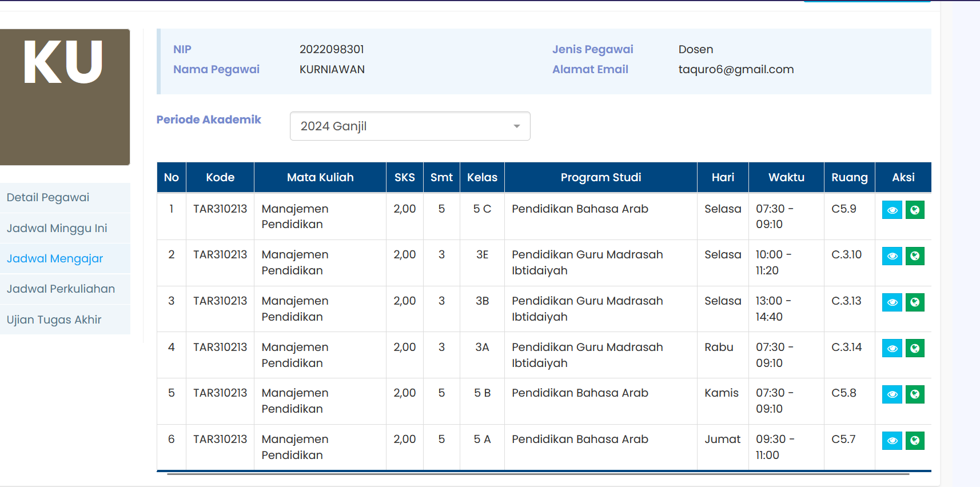Image resolution: width=980 pixels, height=487 pixels.
Task: Click the dropdown arrow beside 2024 Ganjil
Action: click(516, 126)
